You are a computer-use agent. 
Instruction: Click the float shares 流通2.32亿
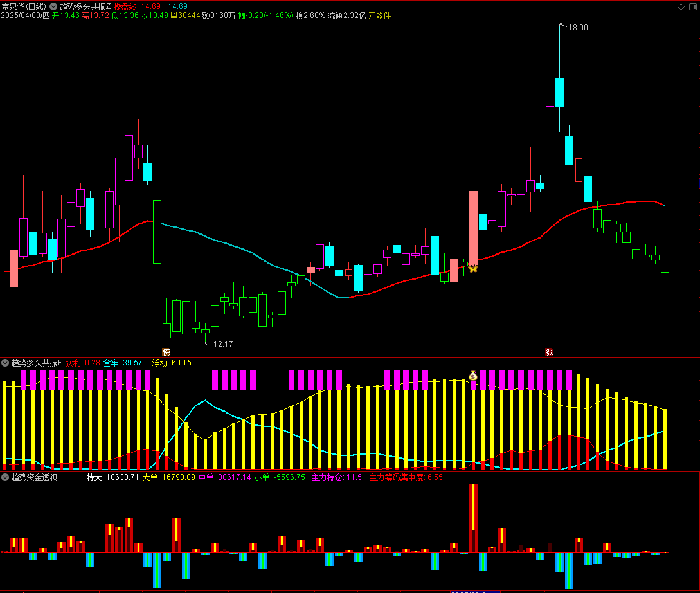point(346,15)
